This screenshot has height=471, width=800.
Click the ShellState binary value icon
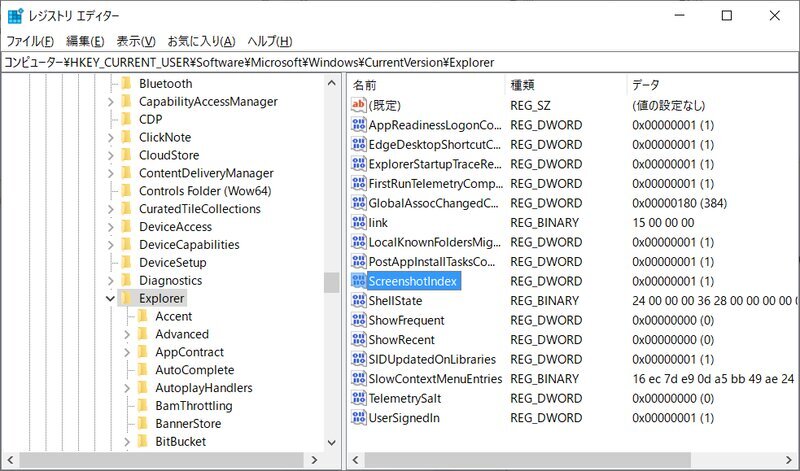click(x=359, y=301)
